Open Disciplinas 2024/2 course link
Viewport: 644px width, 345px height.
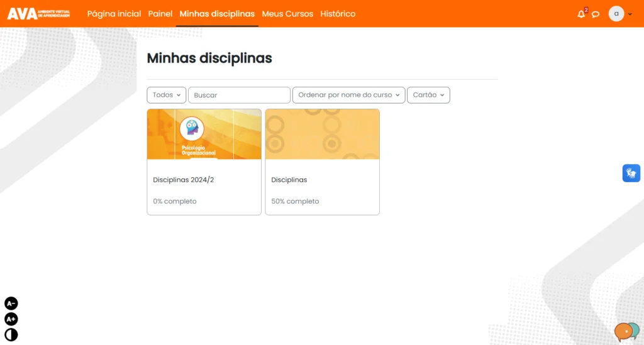pos(183,180)
